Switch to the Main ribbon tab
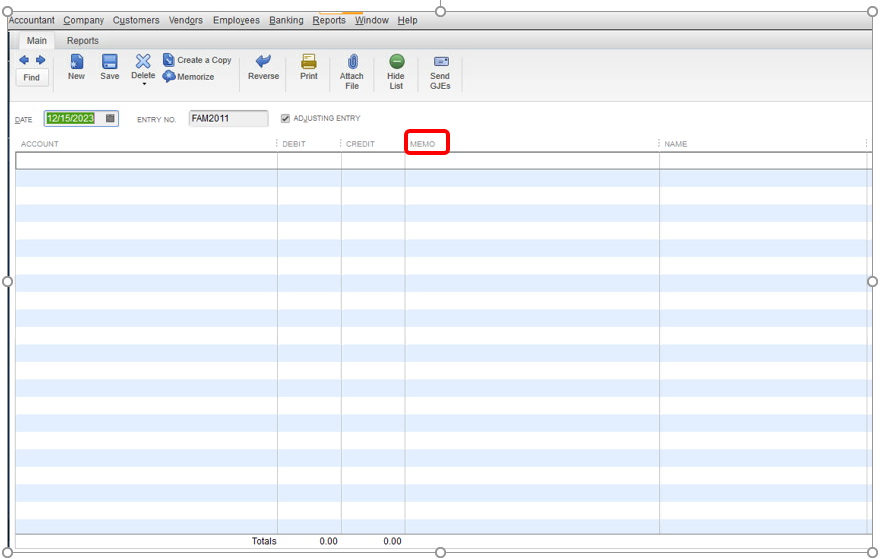Viewport: 883px width, 559px height. pyautogui.click(x=37, y=41)
